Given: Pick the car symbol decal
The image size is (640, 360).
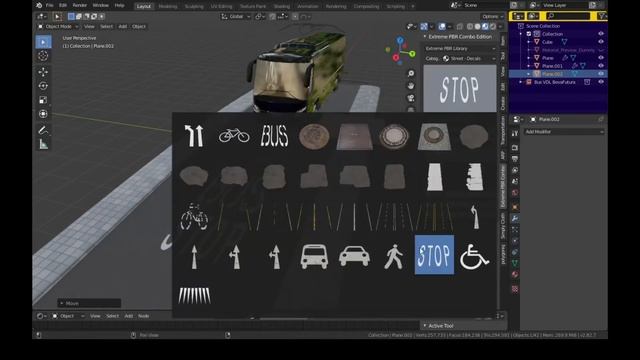Looking at the screenshot, I should (x=354, y=257).
